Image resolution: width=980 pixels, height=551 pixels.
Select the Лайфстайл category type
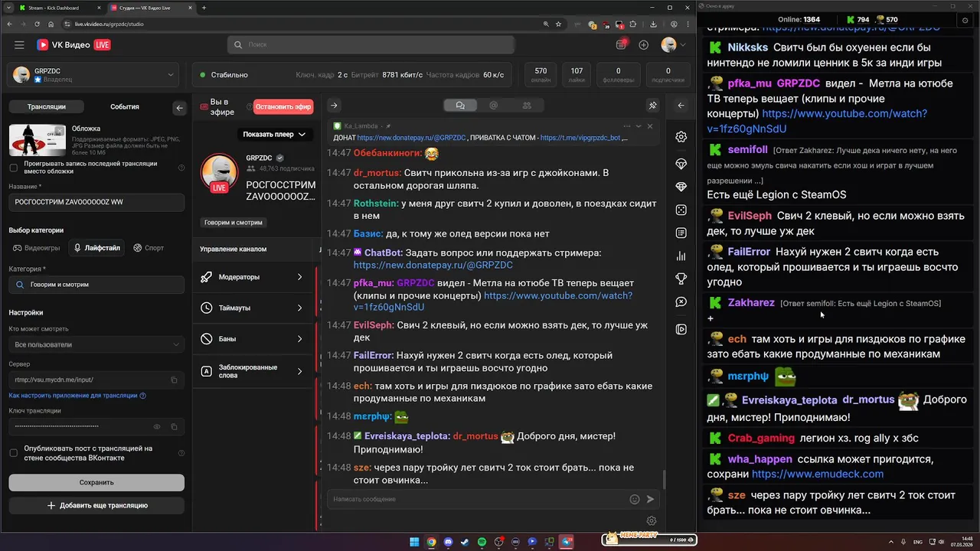96,248
